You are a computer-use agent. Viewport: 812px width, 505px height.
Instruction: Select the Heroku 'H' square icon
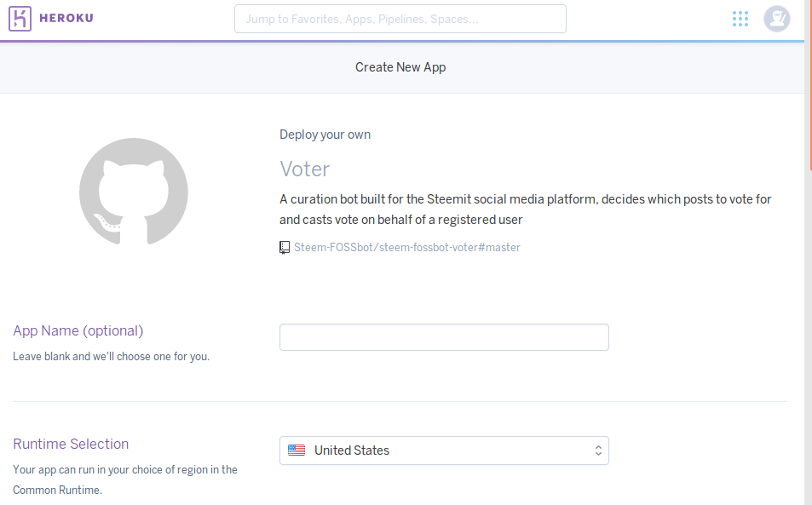pos(20,18)
